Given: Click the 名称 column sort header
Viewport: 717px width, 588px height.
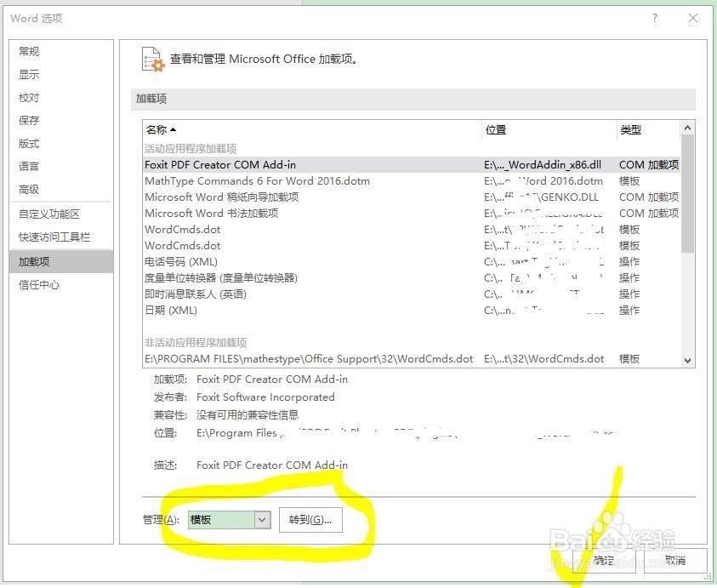Looking at the screenshot, I should pos(162,129).
